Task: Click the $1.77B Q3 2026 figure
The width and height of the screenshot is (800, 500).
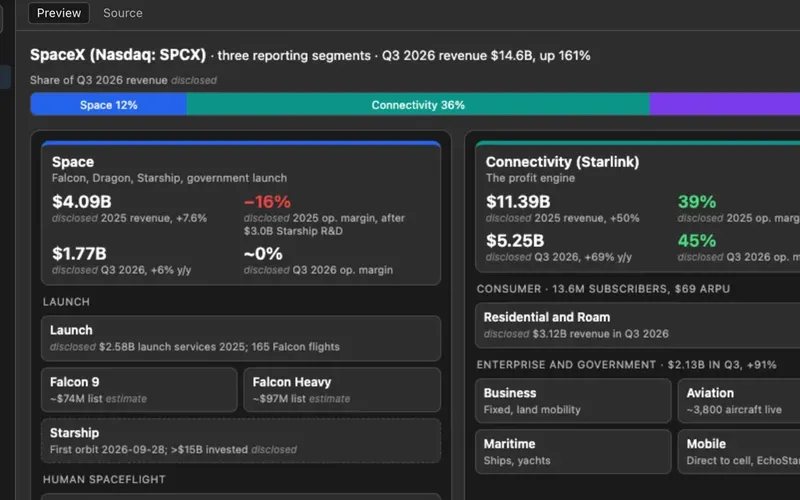Action: (79, 254)
